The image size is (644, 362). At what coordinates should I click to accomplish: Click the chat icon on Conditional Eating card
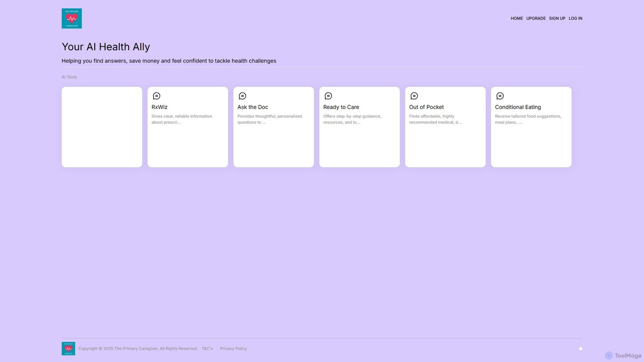(500, 96)
